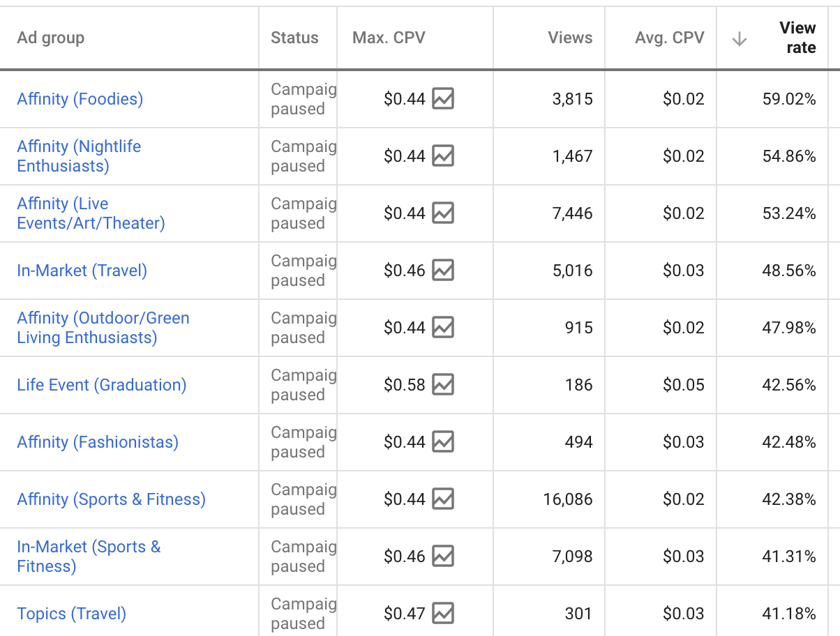
Task: Open bid chart icon for Life Event (Graduation)
Action: [x=443, y=385]
